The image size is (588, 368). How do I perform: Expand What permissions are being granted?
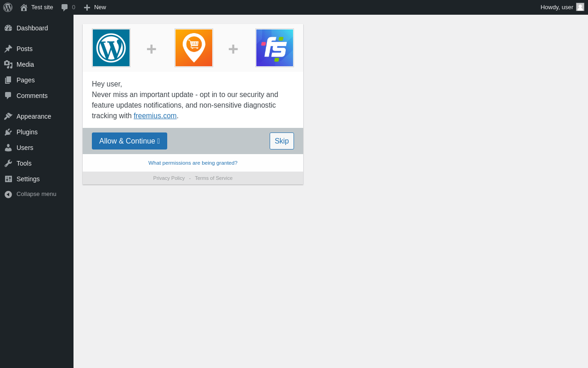coord(193,163)
